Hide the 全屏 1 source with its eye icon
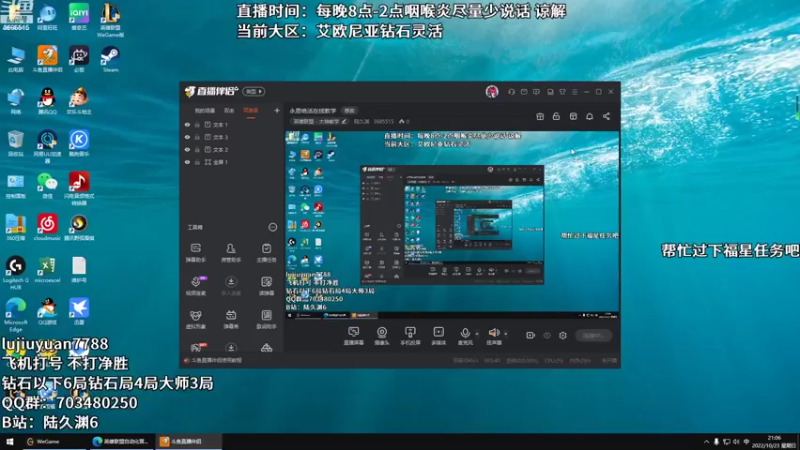 [x=187, y=162]
